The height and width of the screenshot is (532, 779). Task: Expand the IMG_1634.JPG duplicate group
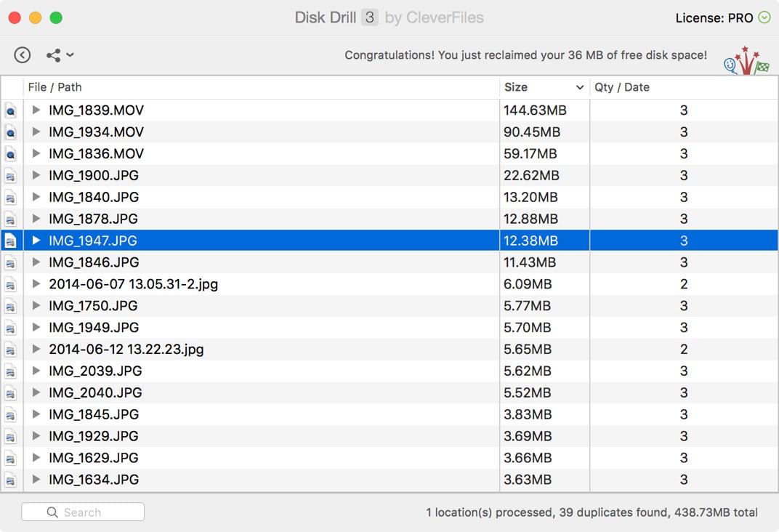(x=36, y=480)
